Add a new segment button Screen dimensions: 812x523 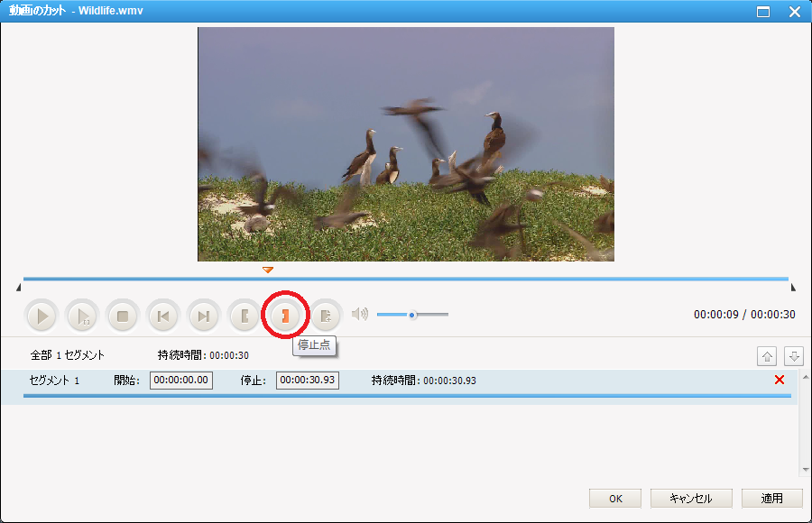pyautogui.click(x=326, y=316)
